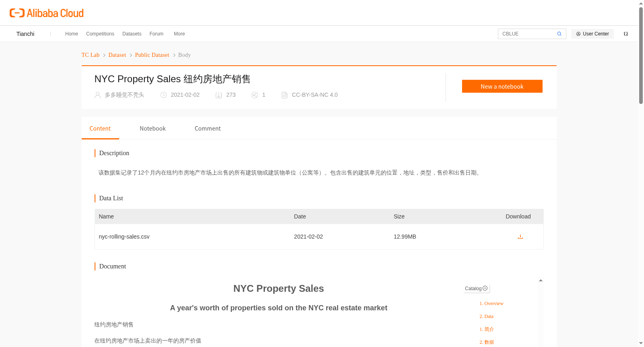The width and height of the screenshot is (644, 347).
Task: Open the Competitions navigation item
Action: (100, 34)
